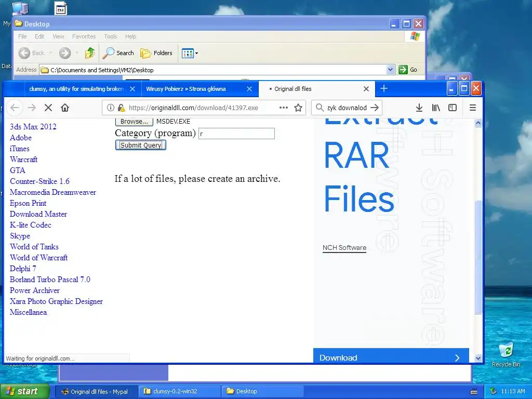Click page scrollbar up arrow

point(478,123)
